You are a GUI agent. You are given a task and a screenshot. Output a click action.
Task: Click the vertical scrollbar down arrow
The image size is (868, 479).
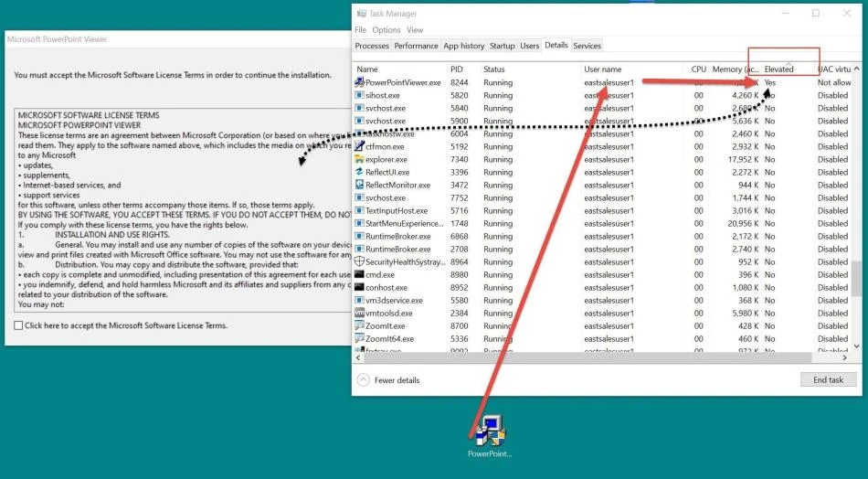(857, 346)
